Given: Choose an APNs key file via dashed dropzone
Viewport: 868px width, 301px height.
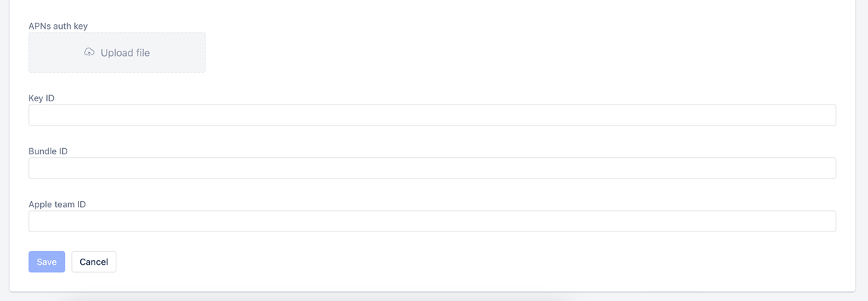Looking at the screenshot, I should 116,53.
